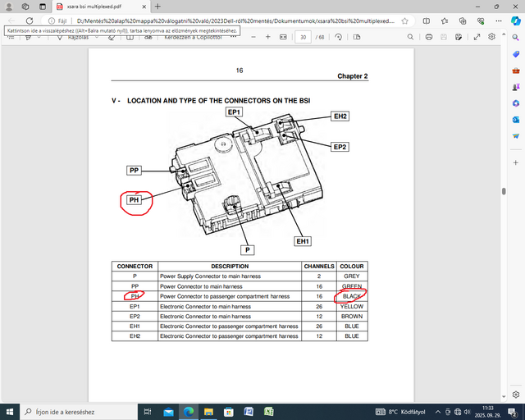This screenshot has height=420, width=525.
Task: Click the print icon in PDF toolbar
Action: 429,37
